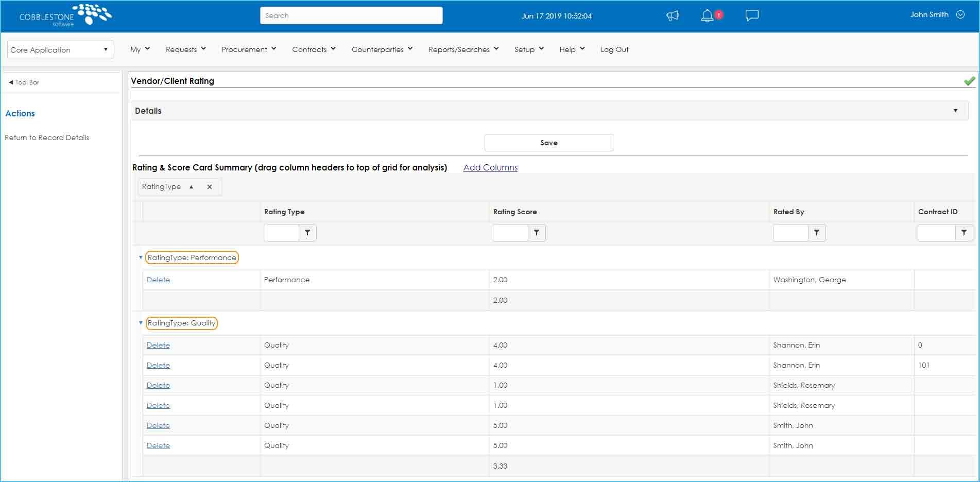Click inside the Search field
The width and height of the screenshot is (980, 482).
pyautogui.click(x=351, y=15)
